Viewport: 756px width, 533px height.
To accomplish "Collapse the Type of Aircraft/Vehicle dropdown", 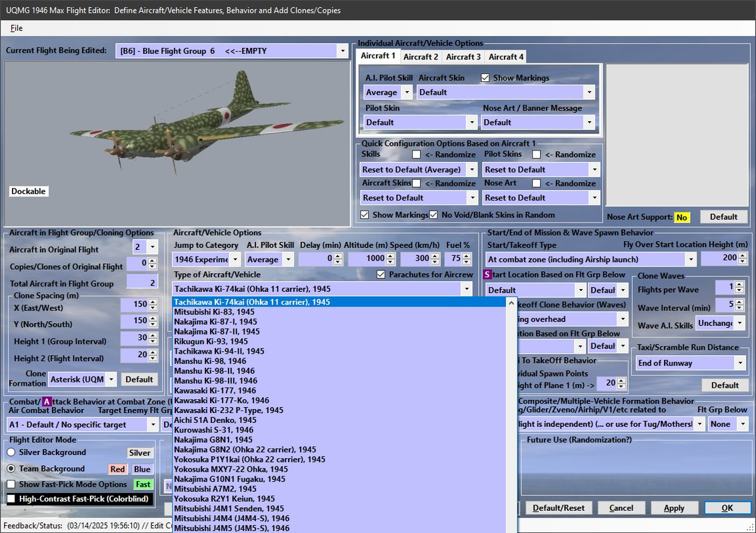I will 466,289.
